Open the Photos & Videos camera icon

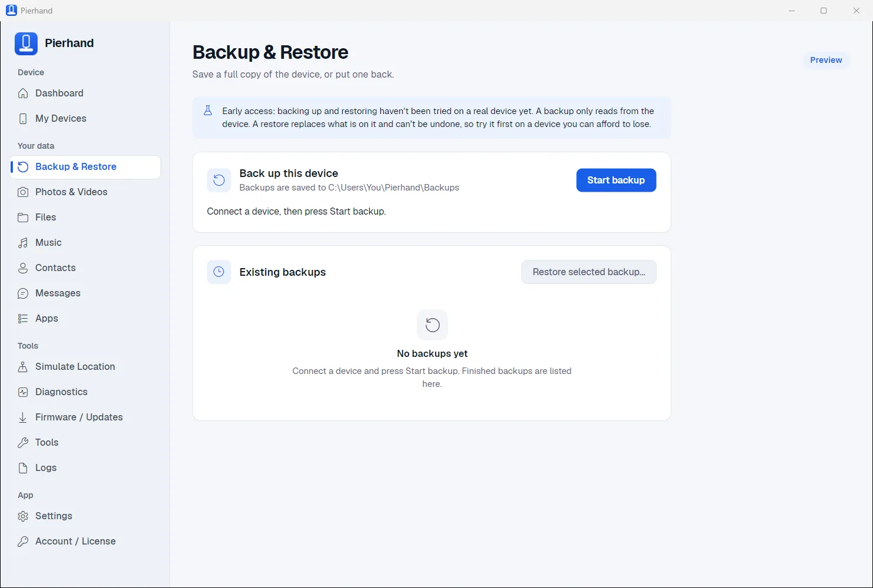[x=23, y=192]
